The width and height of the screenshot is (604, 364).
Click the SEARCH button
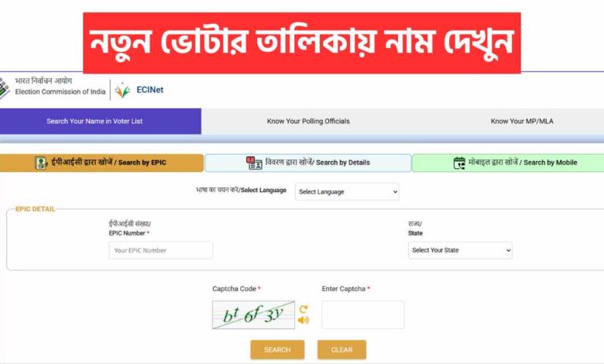click(x=277, y=350)
